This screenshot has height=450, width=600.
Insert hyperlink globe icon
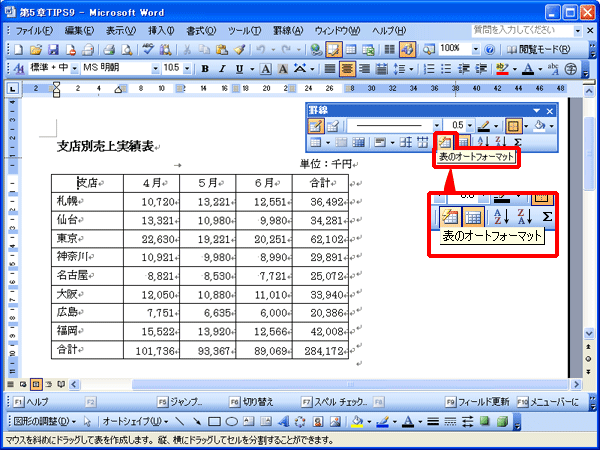(x=316, y=49)
